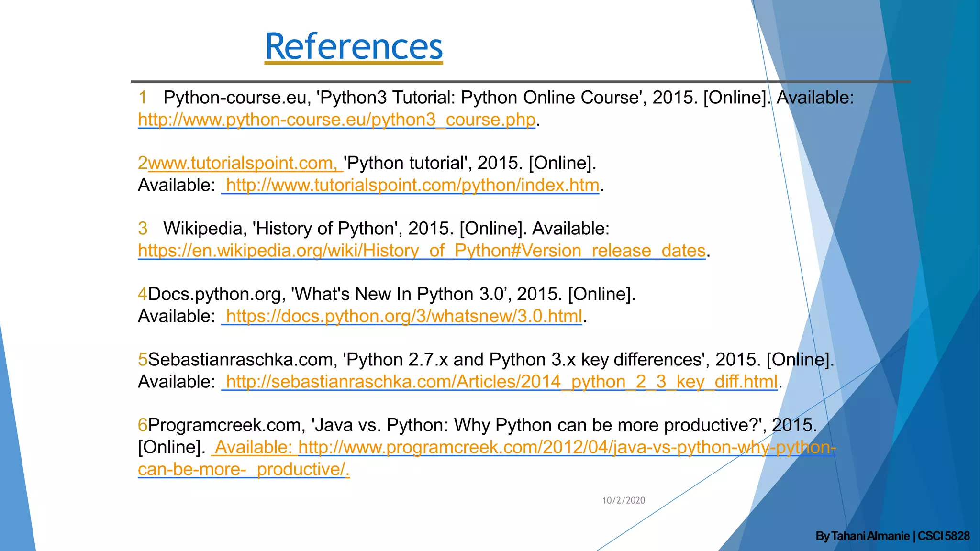
Task: Click 'Wikipedia, 'History of Python'' text line
Action: point(386,229)
